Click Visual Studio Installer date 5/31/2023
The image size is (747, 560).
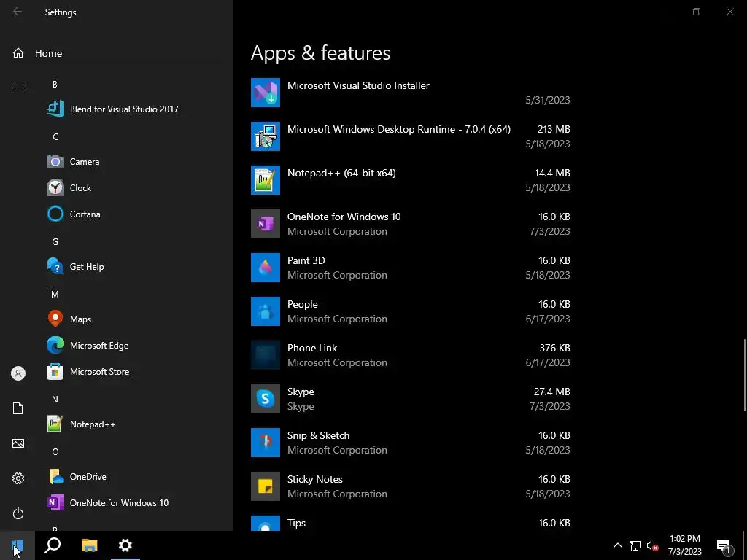coord(548,100)
